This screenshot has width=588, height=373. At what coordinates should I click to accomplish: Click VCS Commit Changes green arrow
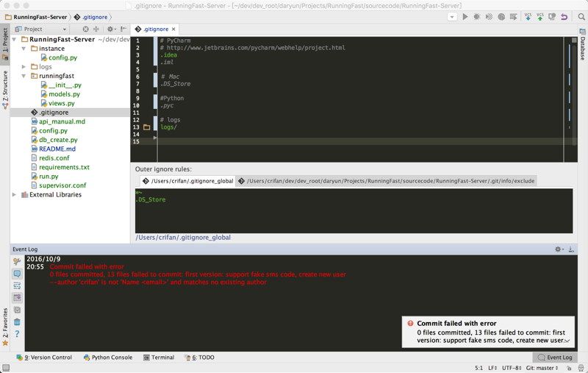540,16
